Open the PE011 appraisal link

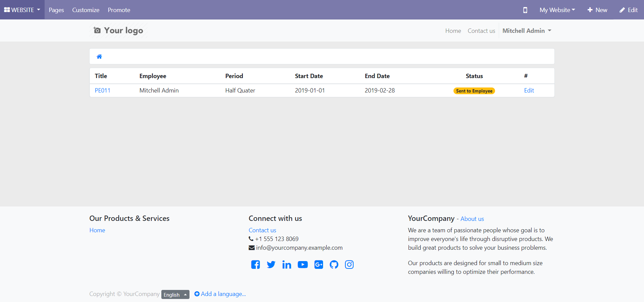click(102, 90)
